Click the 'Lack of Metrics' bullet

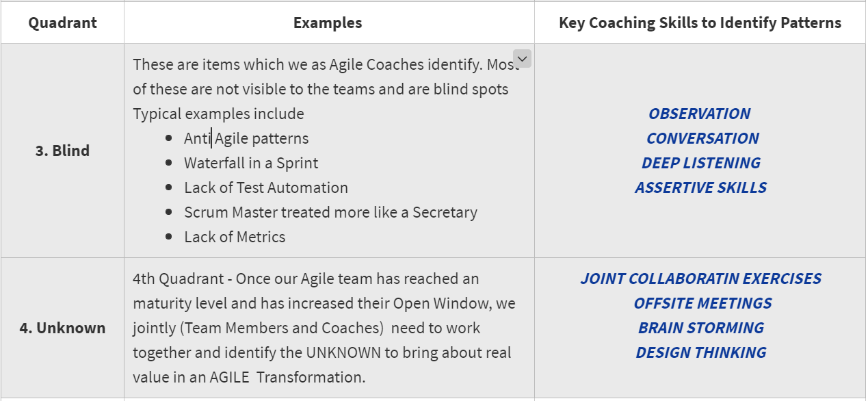235,237
